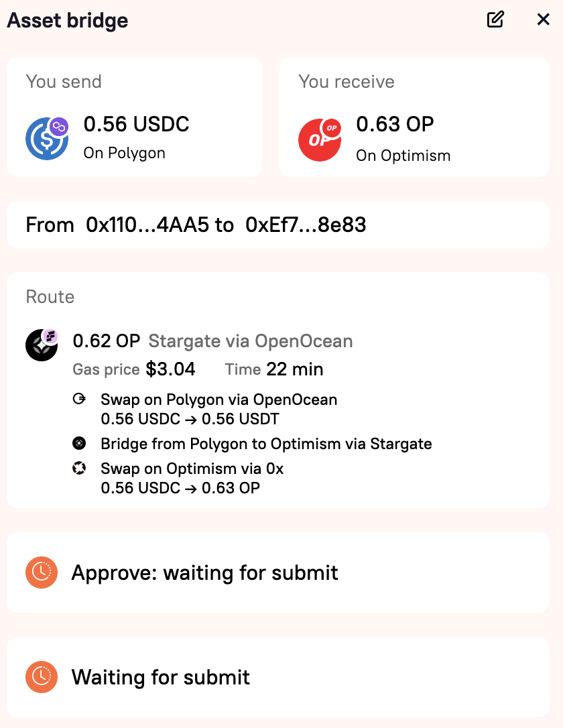This screenshot has width=563, height=728.
Task: Click the Waiting for submit step
Action: [x=278, y=677]
